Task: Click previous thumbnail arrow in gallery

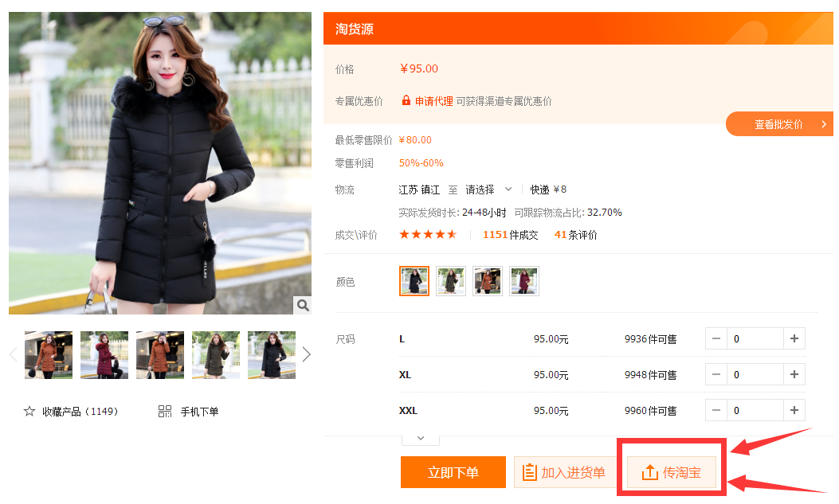Action: [13, 354]
